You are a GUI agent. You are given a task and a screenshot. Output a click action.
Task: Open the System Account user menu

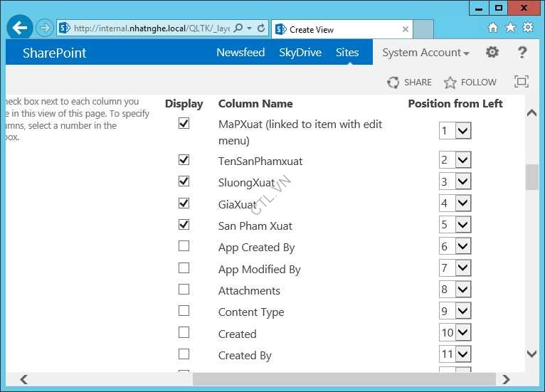click(x=425, y=53)
